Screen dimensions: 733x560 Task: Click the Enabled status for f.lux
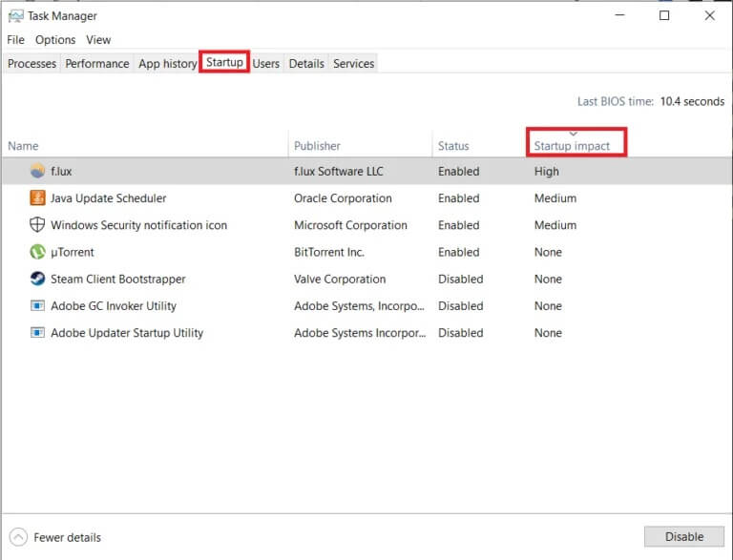click(458, 171)
